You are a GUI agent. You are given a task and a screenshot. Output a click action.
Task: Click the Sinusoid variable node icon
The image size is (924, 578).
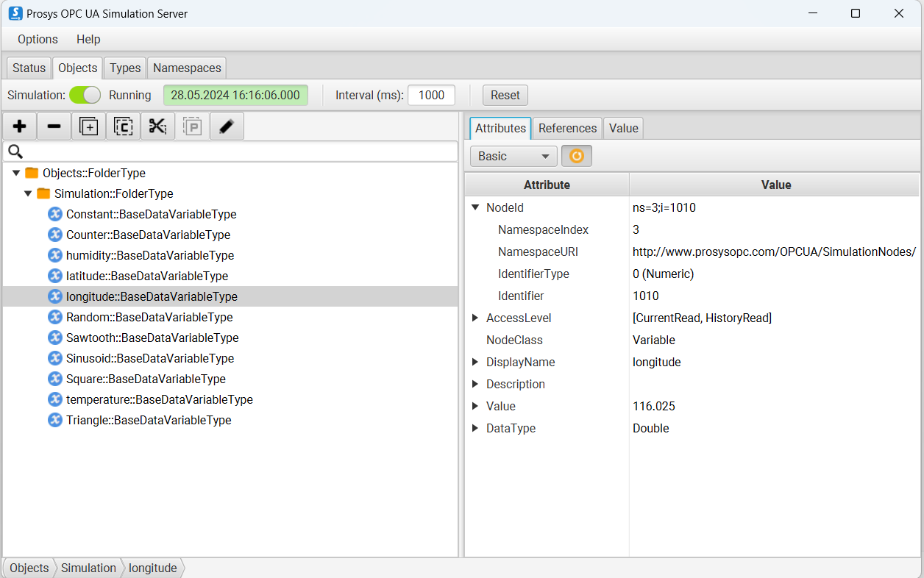pyautogui.click(x=55, y=358)
